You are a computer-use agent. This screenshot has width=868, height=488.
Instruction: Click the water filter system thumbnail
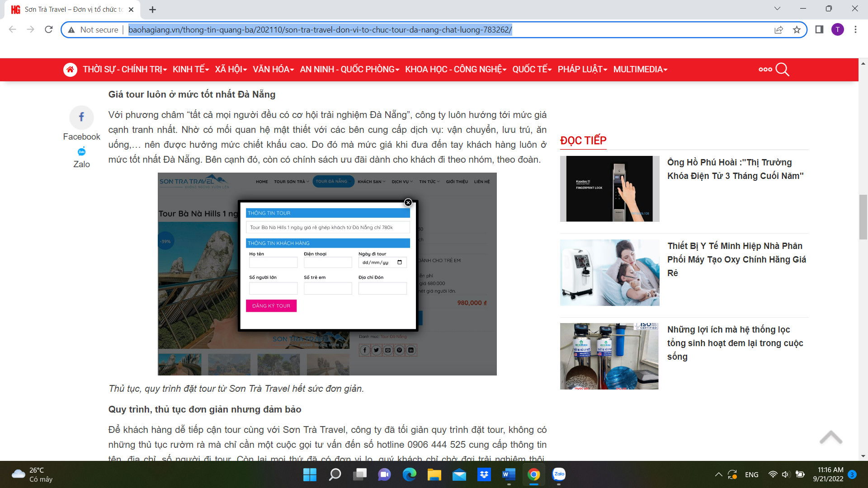click(x=609, y=356)
